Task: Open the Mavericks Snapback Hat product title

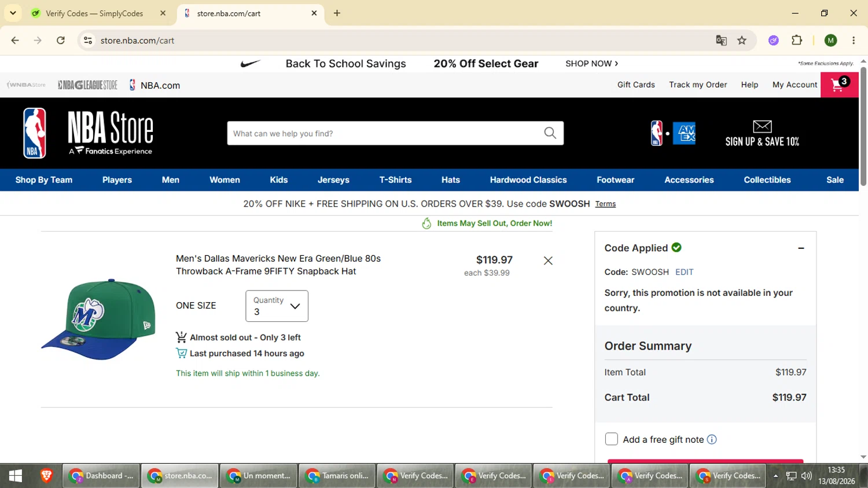Action: 278,265
